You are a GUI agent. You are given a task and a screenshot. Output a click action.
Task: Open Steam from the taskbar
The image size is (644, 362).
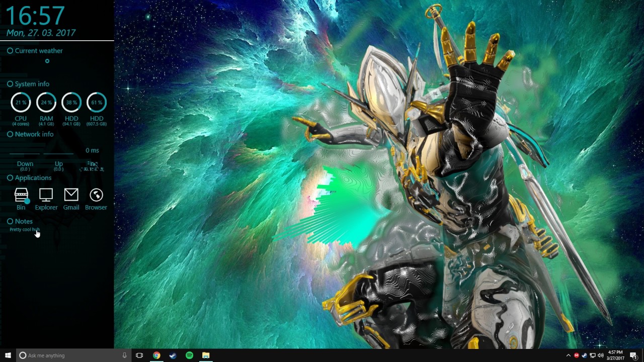click(x=173, y=355)
